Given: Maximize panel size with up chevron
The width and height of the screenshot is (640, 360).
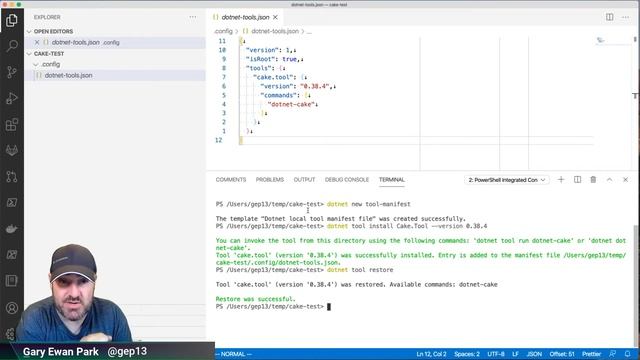Looking at the screenshot, I should coord(609,180).
